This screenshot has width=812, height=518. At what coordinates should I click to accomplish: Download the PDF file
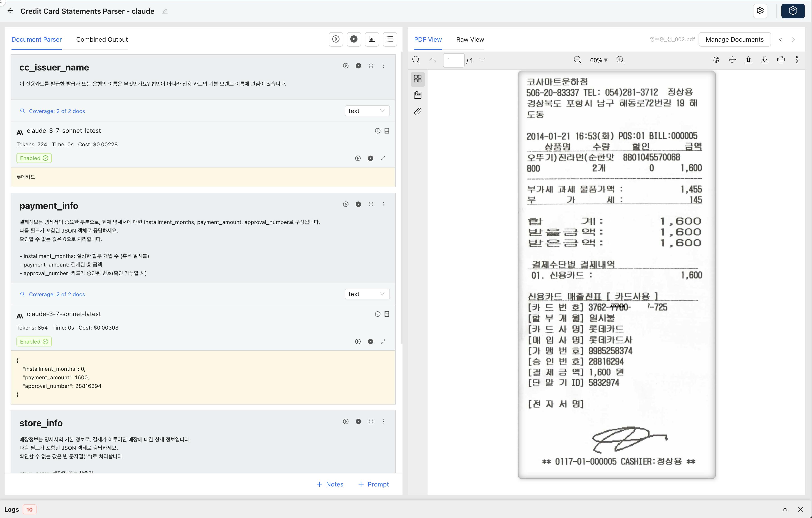(765, 60)
